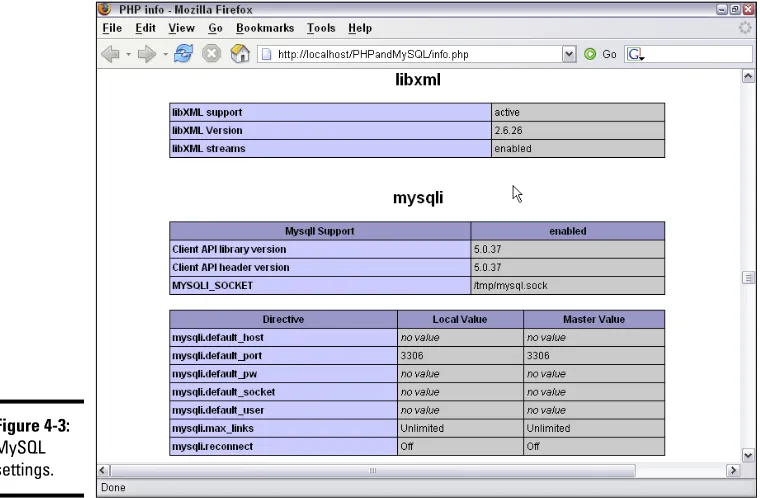760x498 pixels.
Task: Click the Google search engine icon
Action: click(x=635, y=54)
